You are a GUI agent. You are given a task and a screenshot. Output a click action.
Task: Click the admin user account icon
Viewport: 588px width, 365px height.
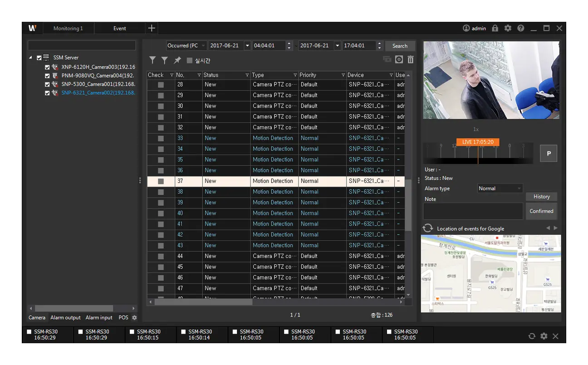pyautogui.click(x=466, y=28)
